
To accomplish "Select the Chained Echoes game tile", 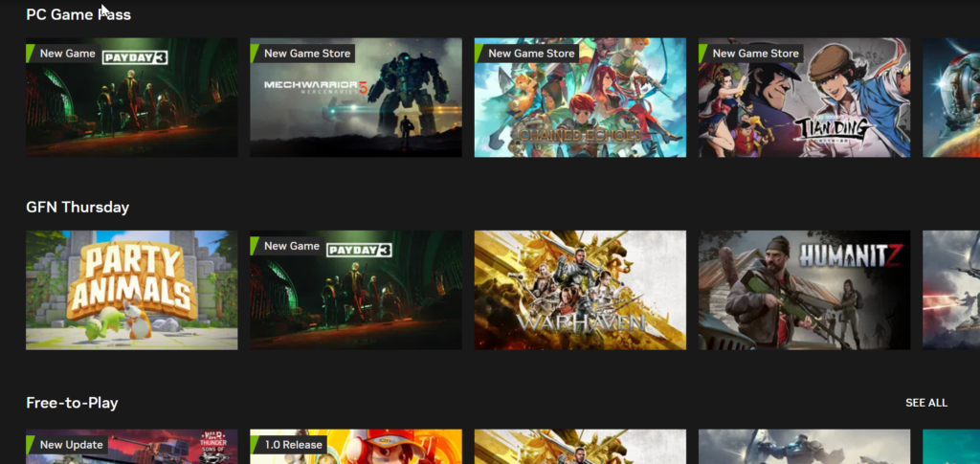I will [580, 98].
